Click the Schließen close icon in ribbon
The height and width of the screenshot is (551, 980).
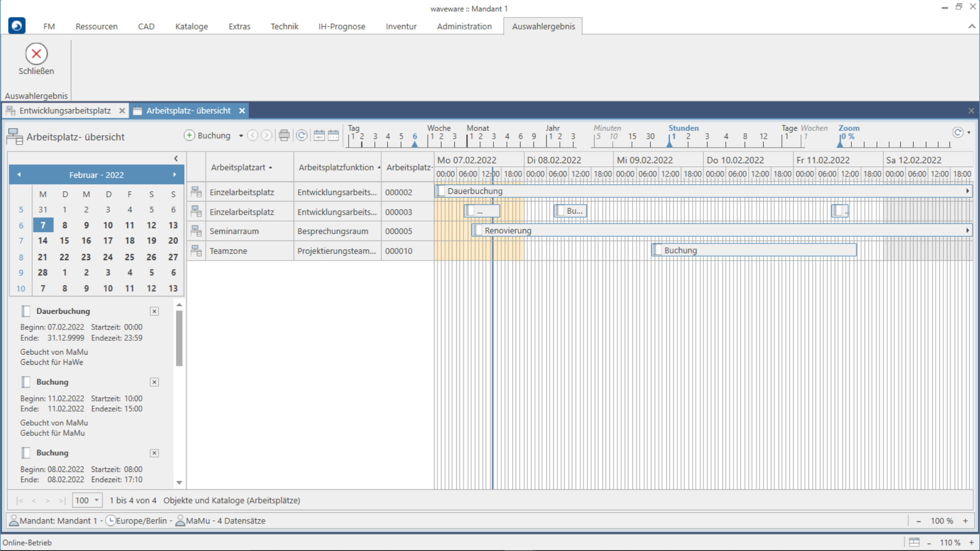coord(36,54)
